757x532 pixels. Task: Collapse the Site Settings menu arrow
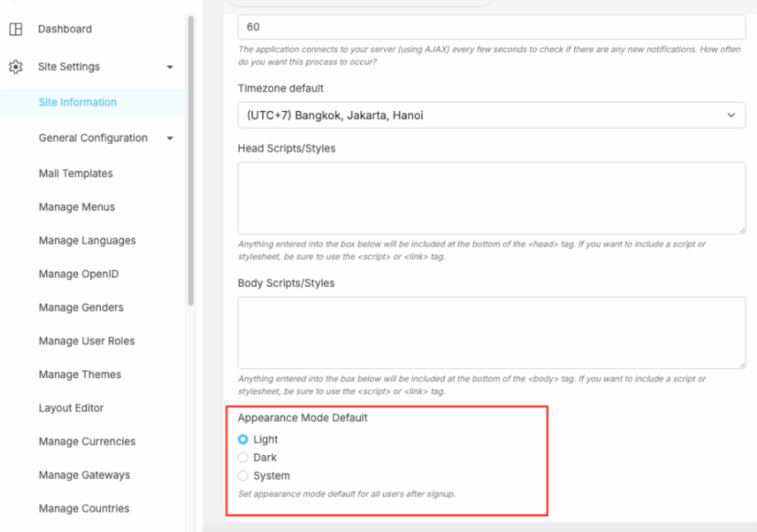coord(170,67)
